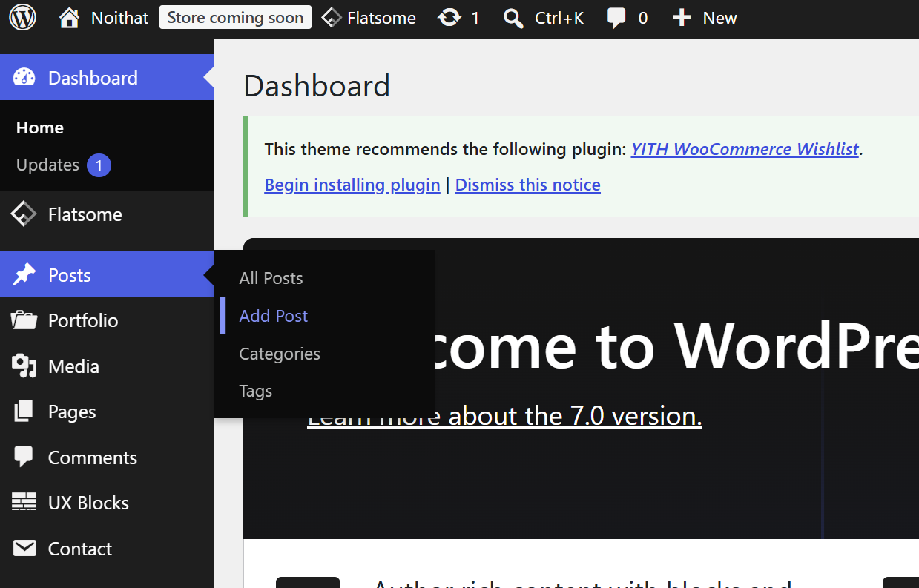Click the Flatsome logo icon in admin bar
This screenshot has width=919, height=588.
[x=332, y=18]
